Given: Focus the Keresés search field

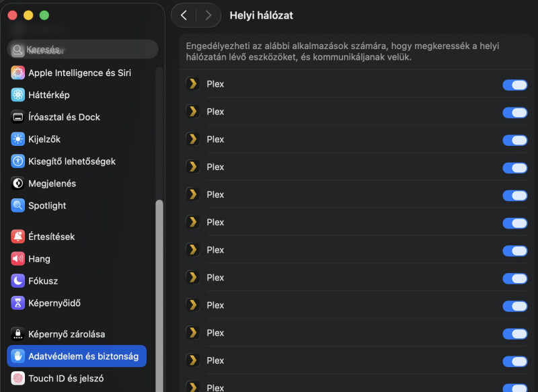Looking at the screenshot, I should [83, 49].
